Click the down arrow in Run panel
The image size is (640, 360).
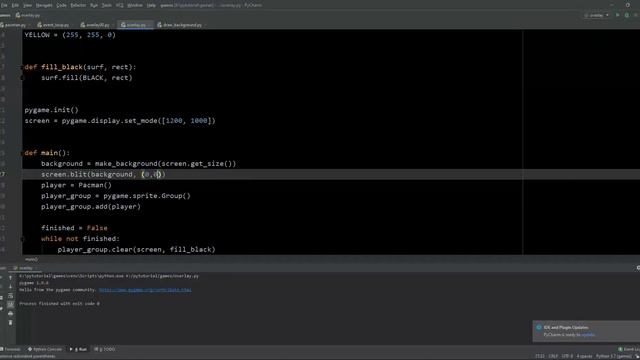[11, 287]
